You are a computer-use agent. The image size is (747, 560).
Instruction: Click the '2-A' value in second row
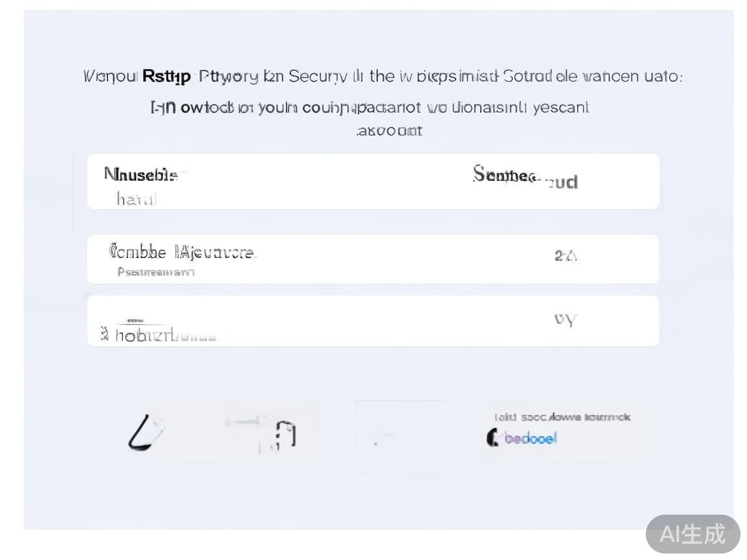coord(565,256)
